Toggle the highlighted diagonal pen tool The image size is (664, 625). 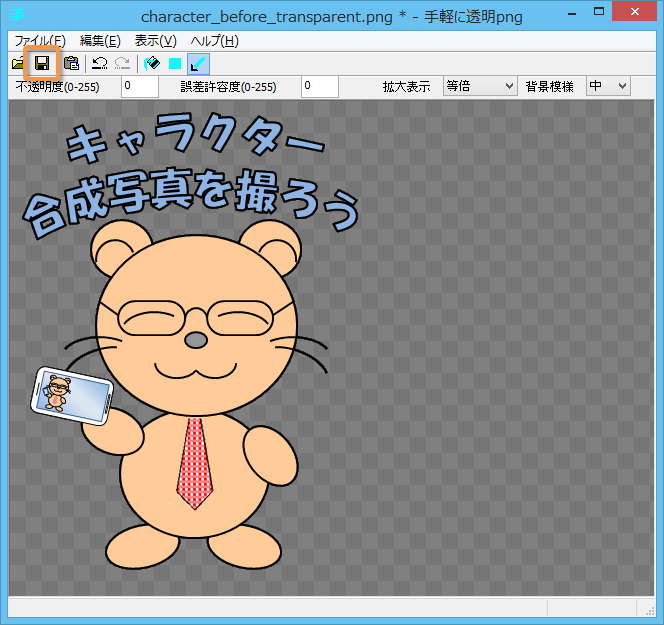[198, 63]
